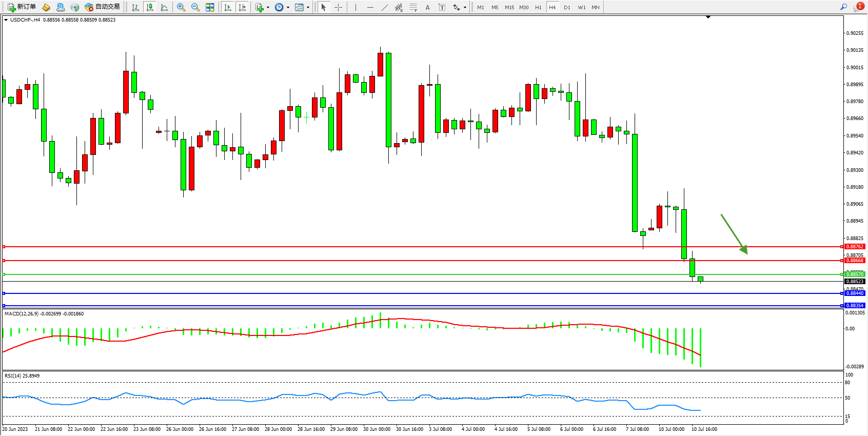Screen dimensions: 868x436
Task: Zoom in on the chart
Action: (181, 7)
